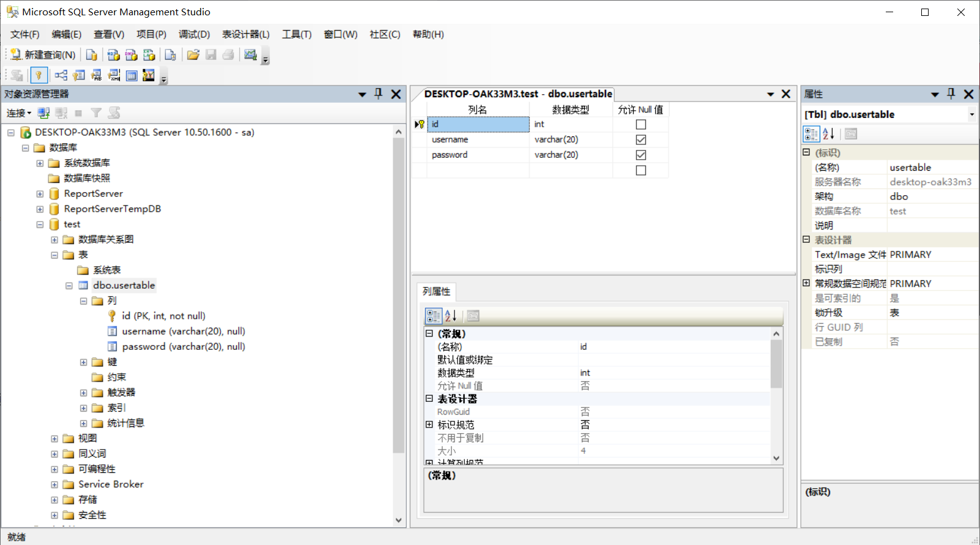Click the (名称) usertable value field
This screenshot has height=545, width=980.
(932, 168)
